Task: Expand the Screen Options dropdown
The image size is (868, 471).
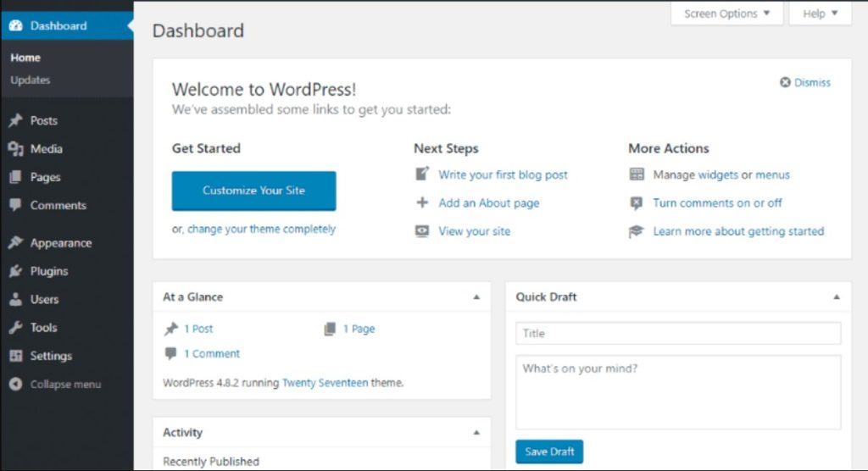Action: (x=726, y=14)
